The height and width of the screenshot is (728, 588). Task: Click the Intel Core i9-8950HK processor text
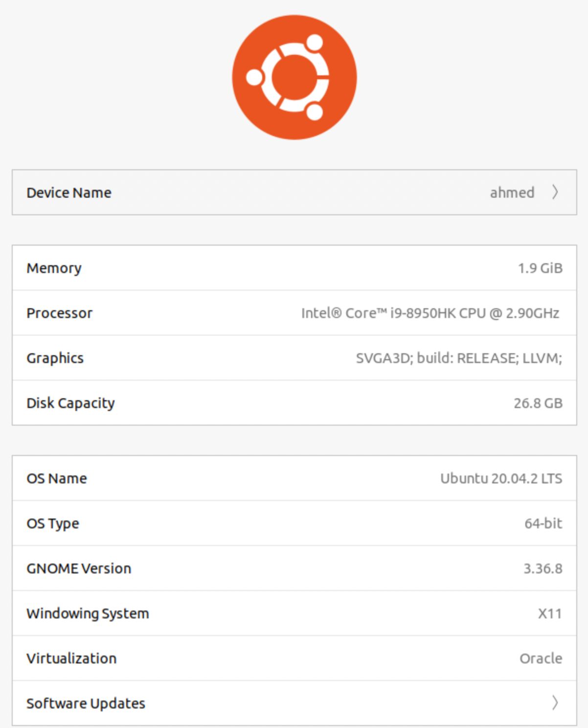[430, 313]
